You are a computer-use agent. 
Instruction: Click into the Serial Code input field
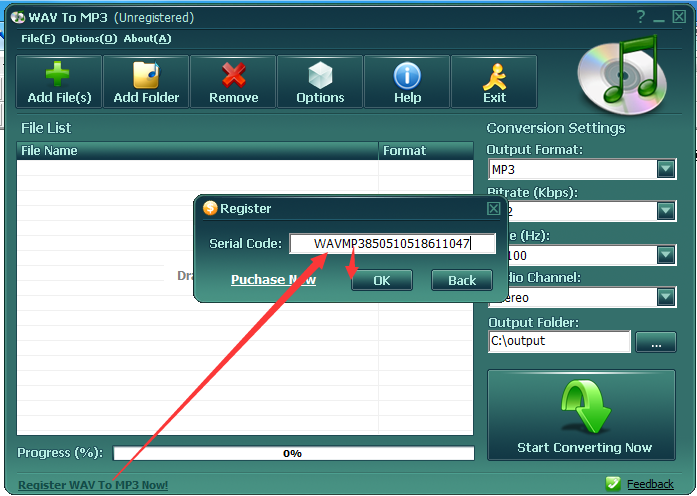393,244
